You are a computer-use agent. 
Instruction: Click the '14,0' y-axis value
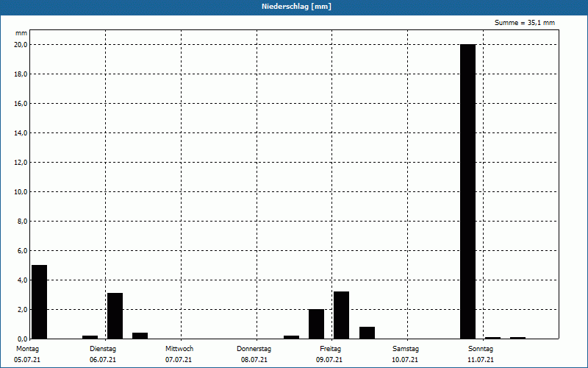[21, 133]
